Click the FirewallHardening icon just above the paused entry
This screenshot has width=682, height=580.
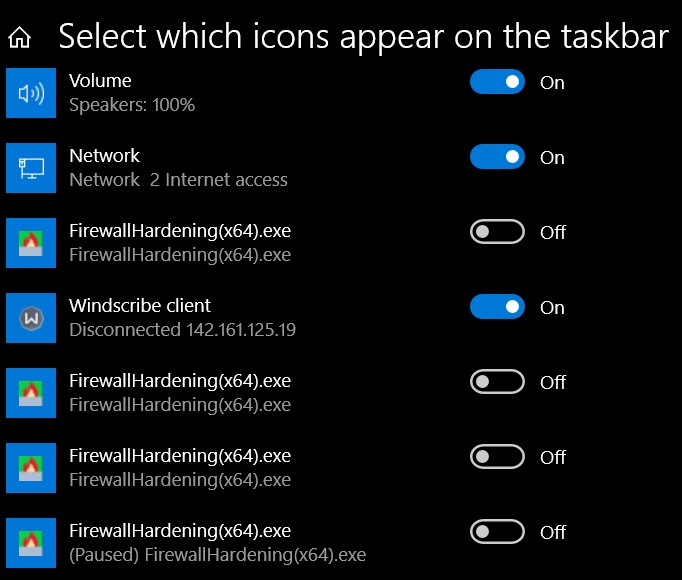coord(31,468)
